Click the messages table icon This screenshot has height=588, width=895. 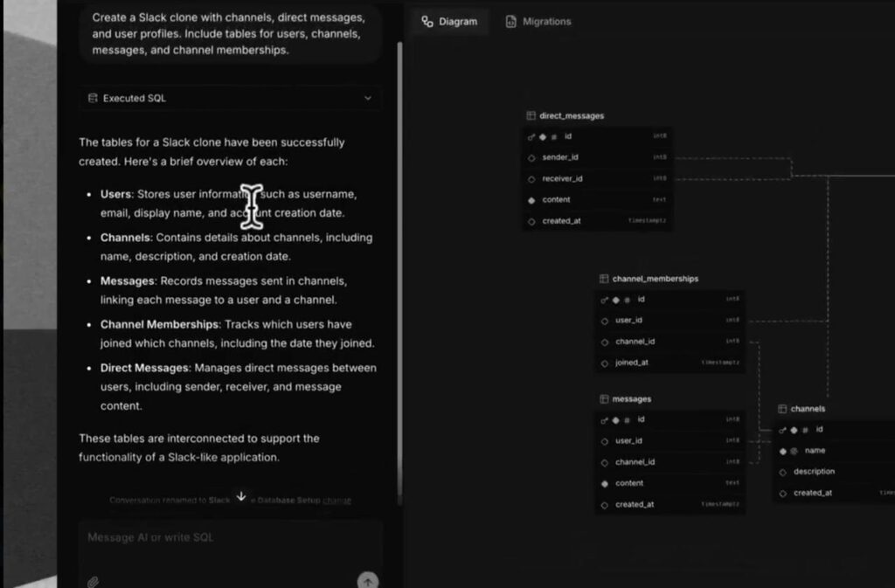pyautogui.click(x=603, y=398)
